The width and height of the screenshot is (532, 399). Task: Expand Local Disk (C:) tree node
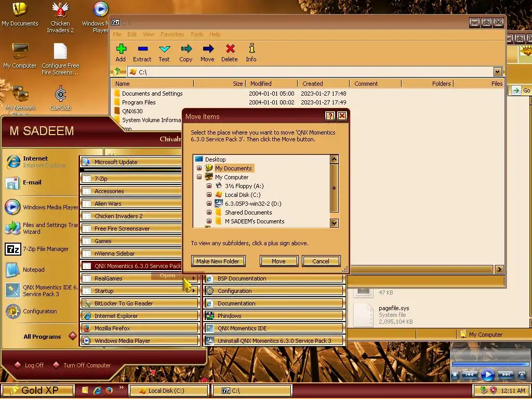(x=209, y=195)
